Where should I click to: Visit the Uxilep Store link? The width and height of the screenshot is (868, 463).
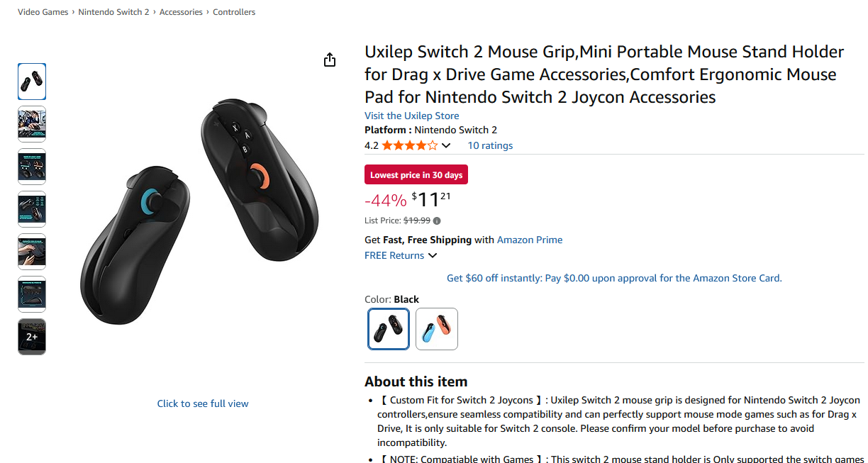pyautogui.click(x=411, y=116)
